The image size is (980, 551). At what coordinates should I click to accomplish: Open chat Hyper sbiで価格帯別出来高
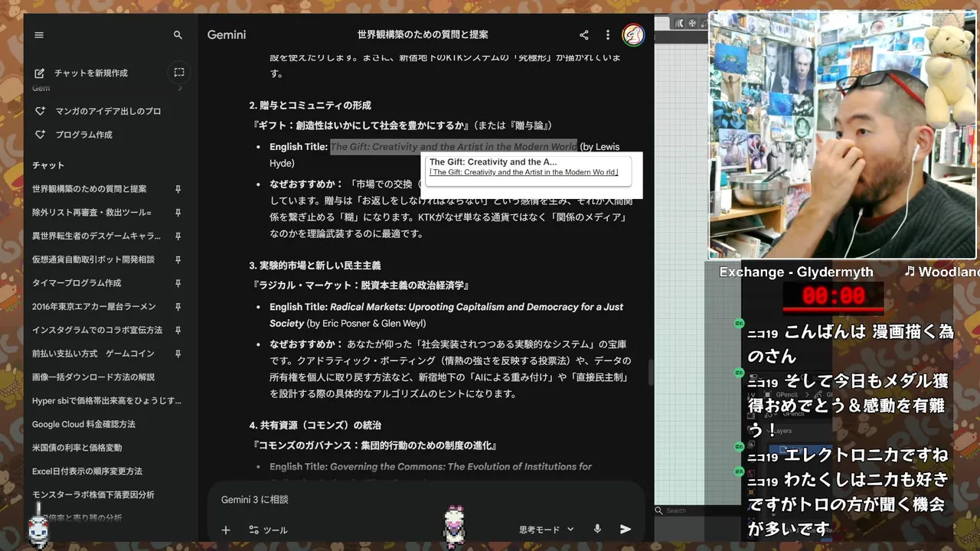coord(106,401)
